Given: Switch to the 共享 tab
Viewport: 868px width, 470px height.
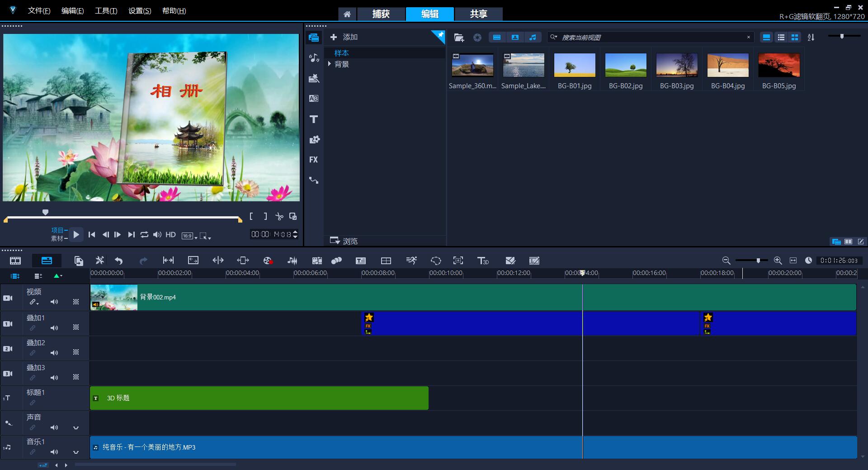Looking at the screenshot, I should click(x=478, y=14).
